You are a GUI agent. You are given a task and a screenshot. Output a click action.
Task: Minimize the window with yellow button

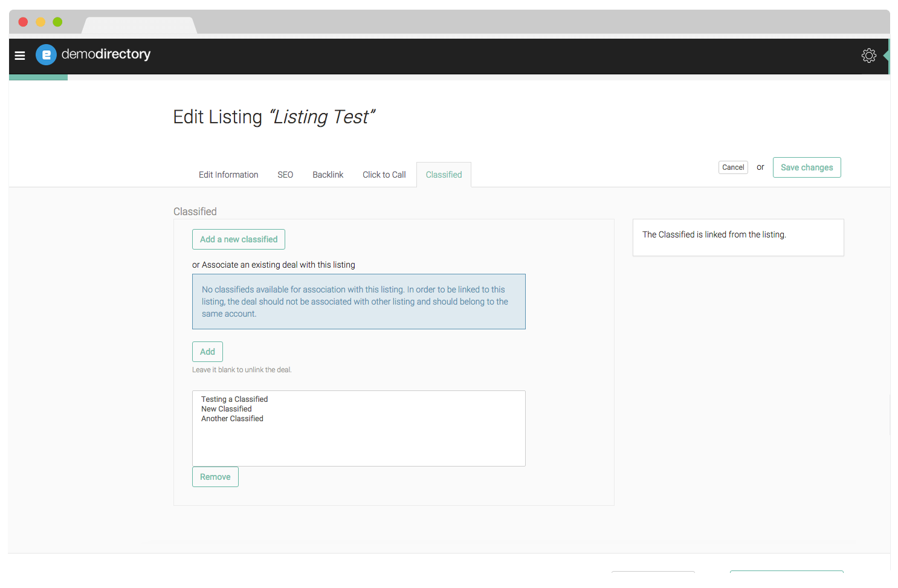pyautogui.click(x=40, y=22)
